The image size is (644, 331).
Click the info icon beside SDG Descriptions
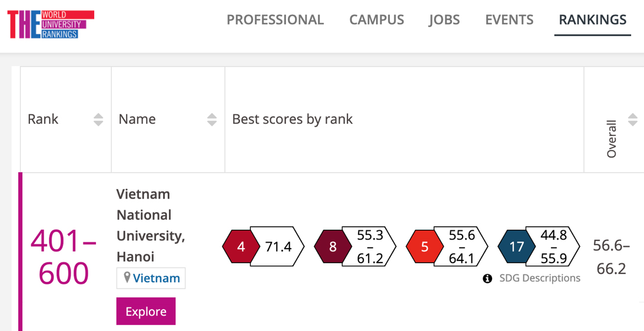pyautogui.click(x=487, y=279)
